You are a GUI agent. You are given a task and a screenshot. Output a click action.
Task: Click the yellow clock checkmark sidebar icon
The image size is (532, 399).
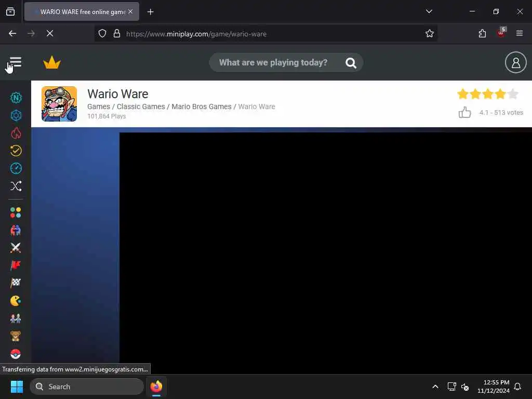click(x=16, y=151)
